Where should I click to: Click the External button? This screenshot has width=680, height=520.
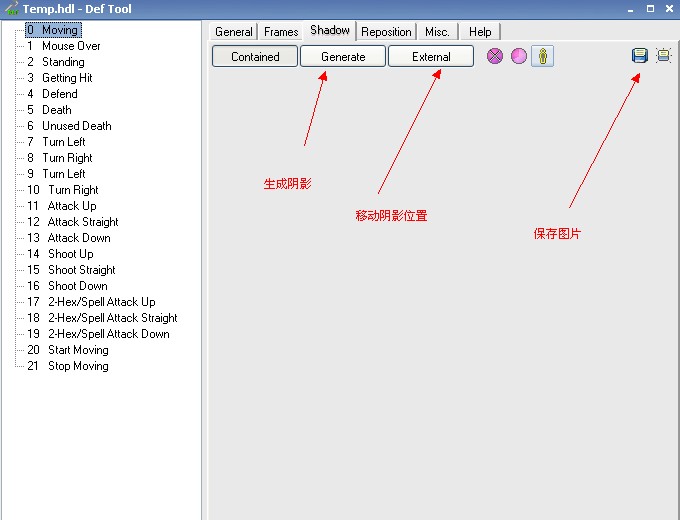pyautogui.click(x=431, y=57)
